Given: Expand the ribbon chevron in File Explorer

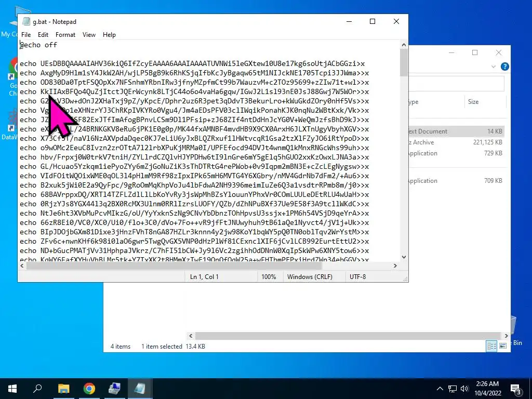Looking at the screenshot, I should tap(494, 67).
